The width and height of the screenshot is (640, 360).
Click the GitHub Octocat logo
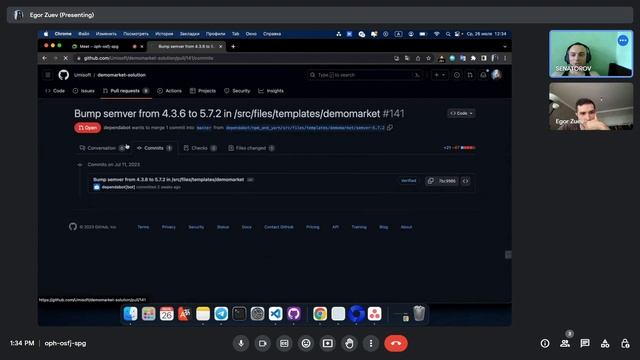click(x=63, y=75)
